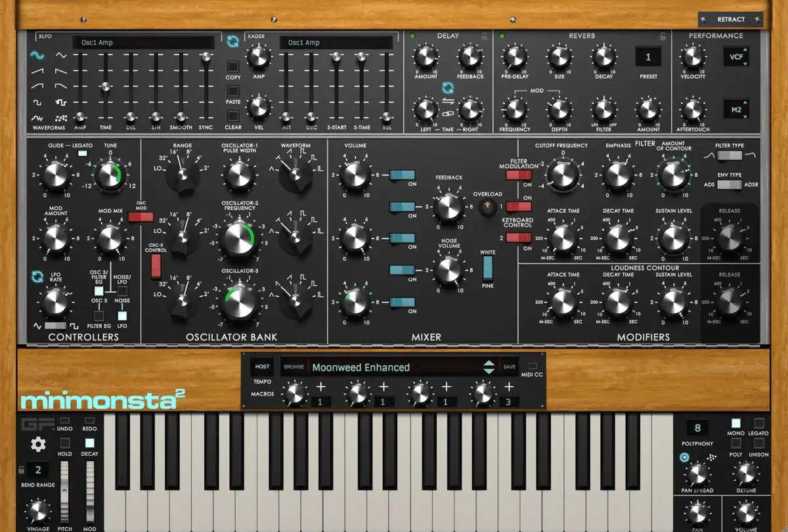788x532 pixels.
Task: Toggle the Delay power LED
Action: tap(412, 36)
